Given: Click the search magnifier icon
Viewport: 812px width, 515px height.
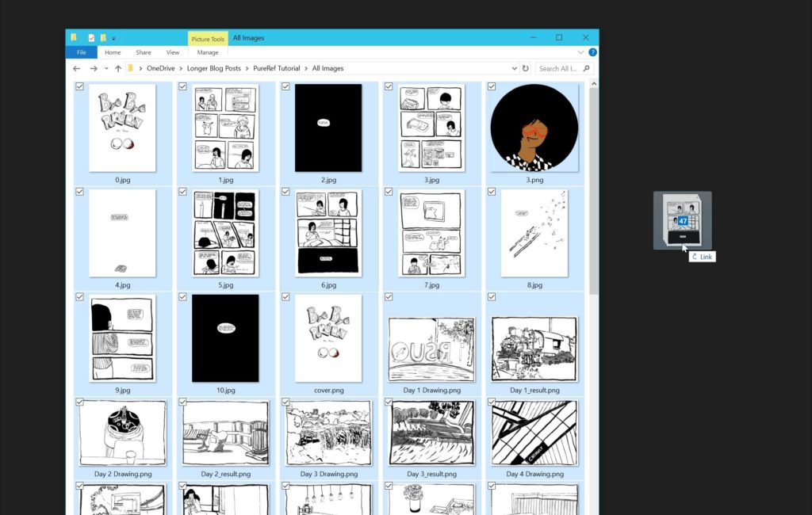Looking at the screenshot, I should [586, 68].
